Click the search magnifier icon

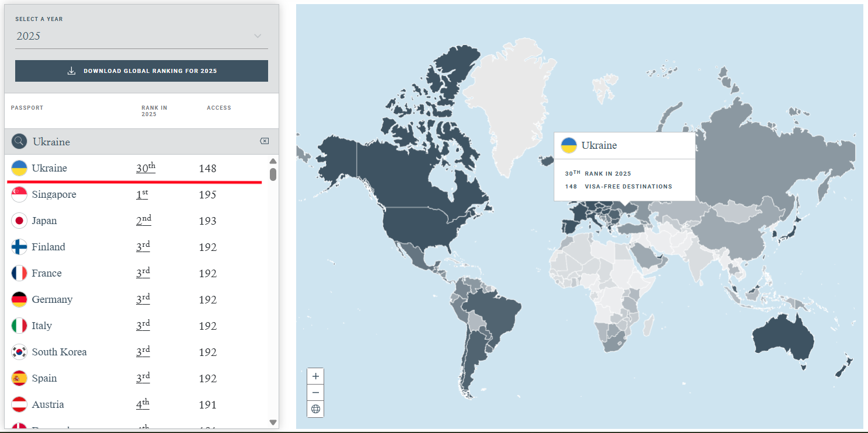coord(19,141)
